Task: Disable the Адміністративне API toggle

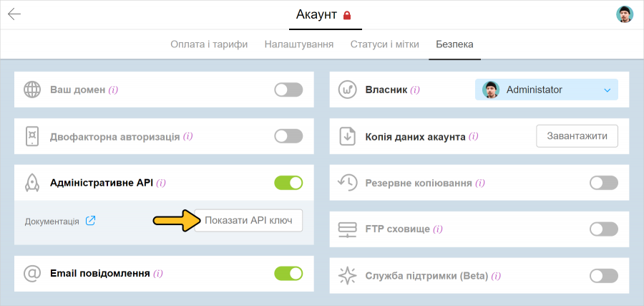Action: [288, 183]
